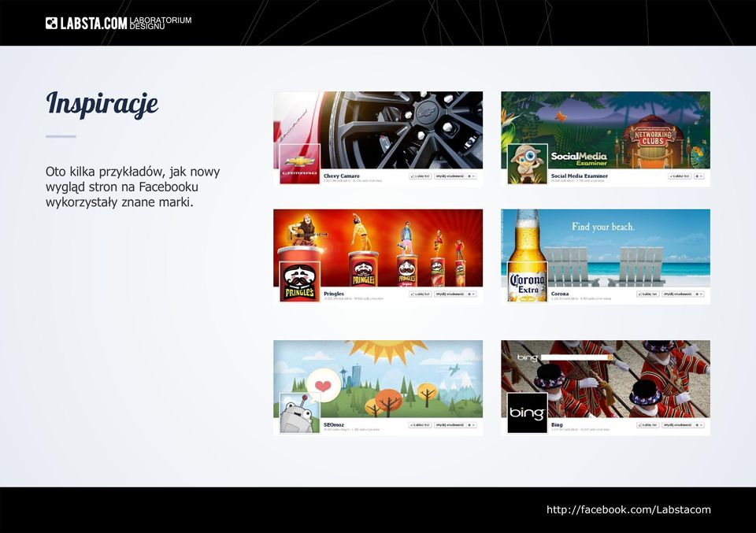Select the Chevy Camaro cover photo
This screenshot has width=756, height=533.
pos(378,130)
